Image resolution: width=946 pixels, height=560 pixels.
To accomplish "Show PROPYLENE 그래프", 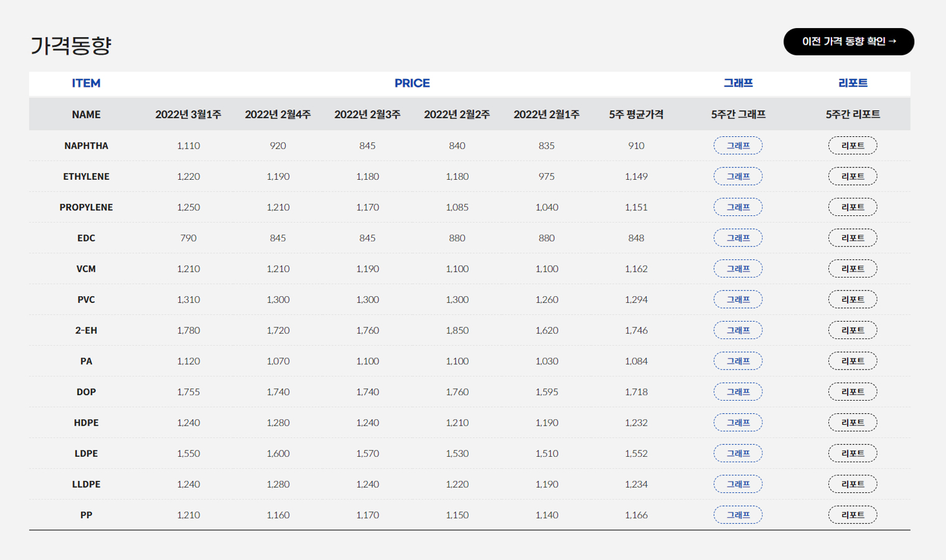I will pyautogui.click(x=738, y=207).
